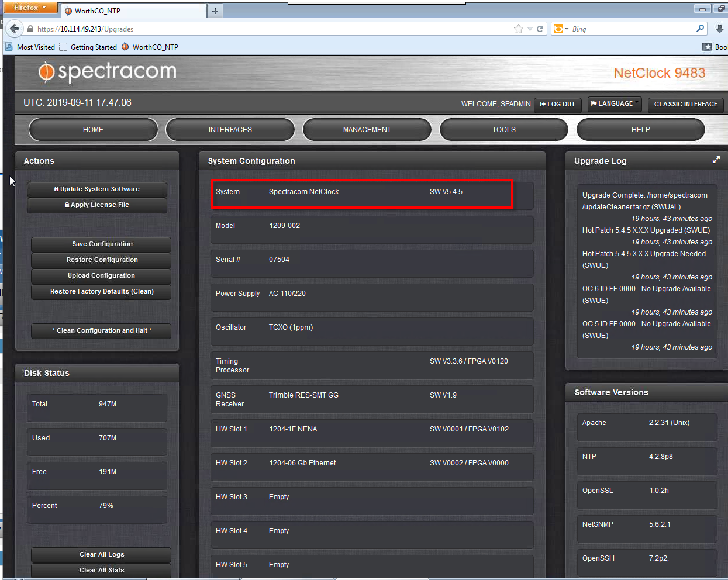
Task: Click the disk Total 947M value
Action: pos(108,404)
